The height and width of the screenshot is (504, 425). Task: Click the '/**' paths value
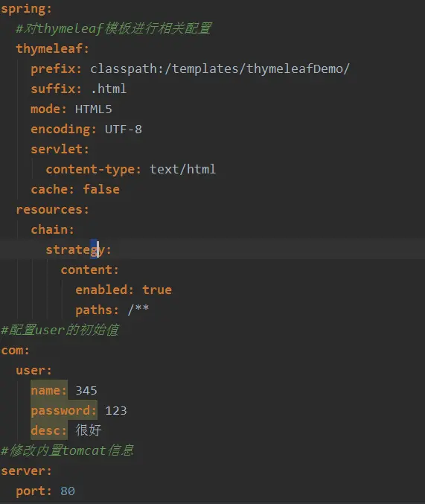pyautogui.click(x=138, y=310)
